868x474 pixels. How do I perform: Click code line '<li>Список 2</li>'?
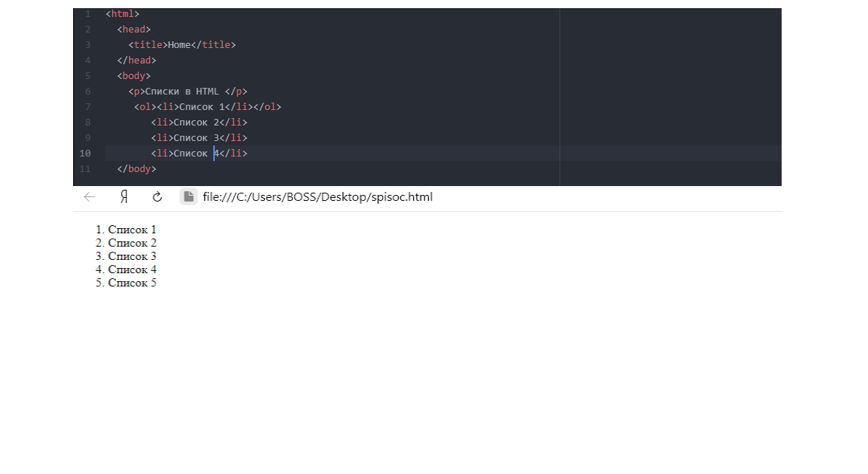199,123
